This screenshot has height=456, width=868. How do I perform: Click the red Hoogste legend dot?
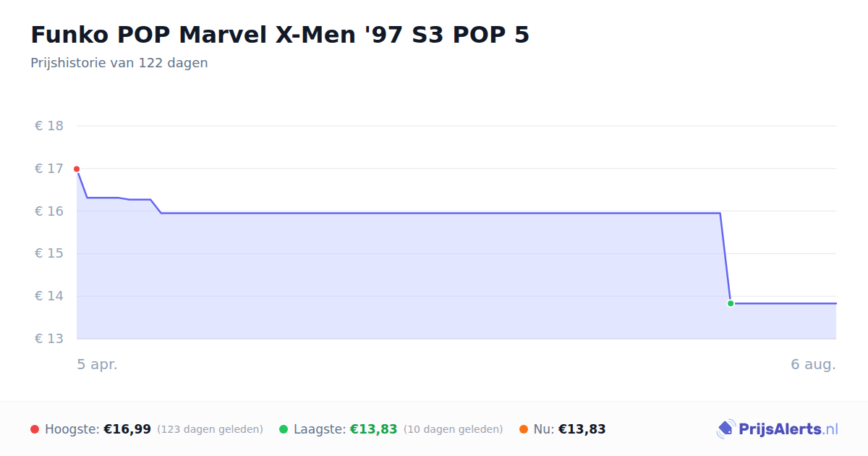35,429
